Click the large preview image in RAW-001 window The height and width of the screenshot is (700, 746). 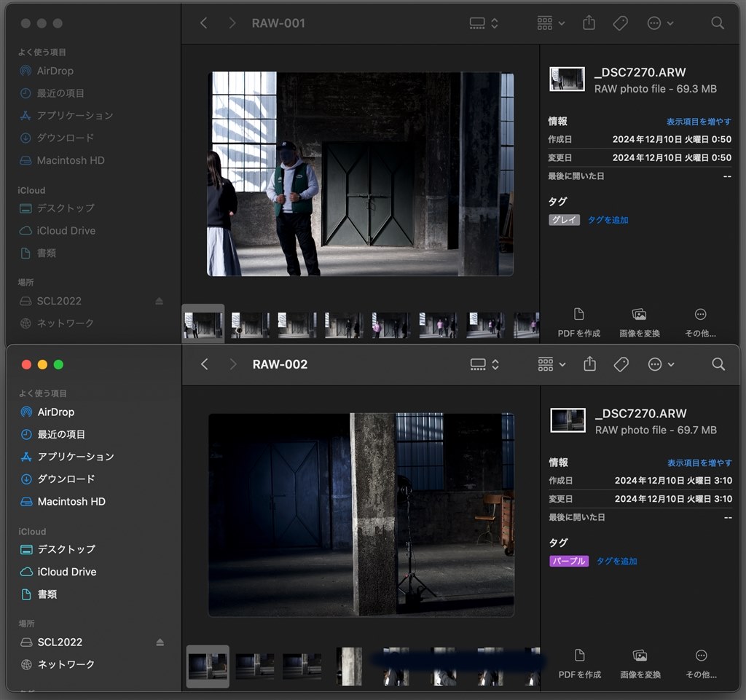point(361,173)
